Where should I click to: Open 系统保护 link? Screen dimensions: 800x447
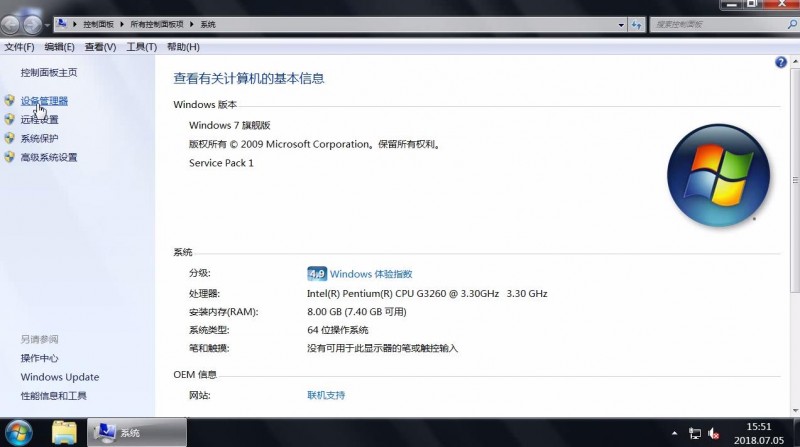39,138
